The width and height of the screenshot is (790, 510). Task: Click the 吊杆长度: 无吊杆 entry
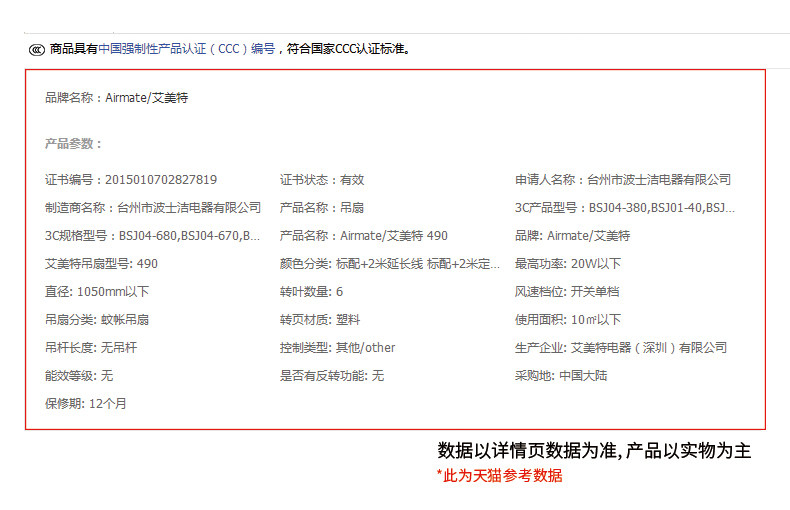click(91, 348)
